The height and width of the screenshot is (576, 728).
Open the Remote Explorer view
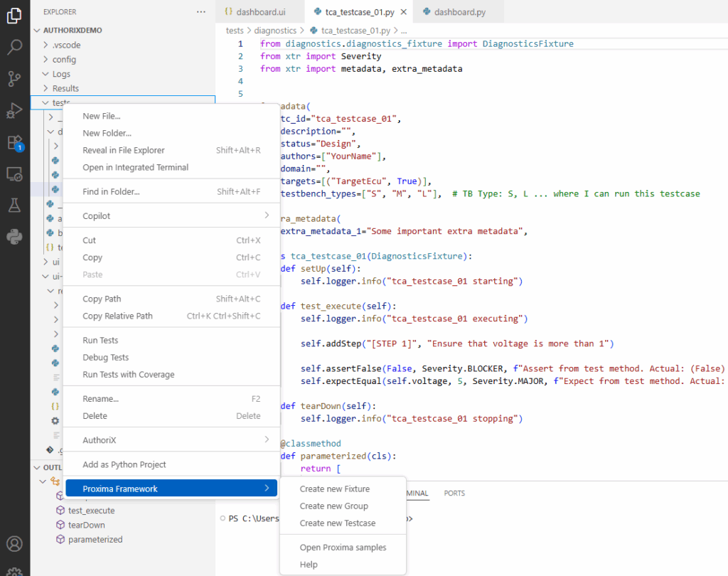14,174
